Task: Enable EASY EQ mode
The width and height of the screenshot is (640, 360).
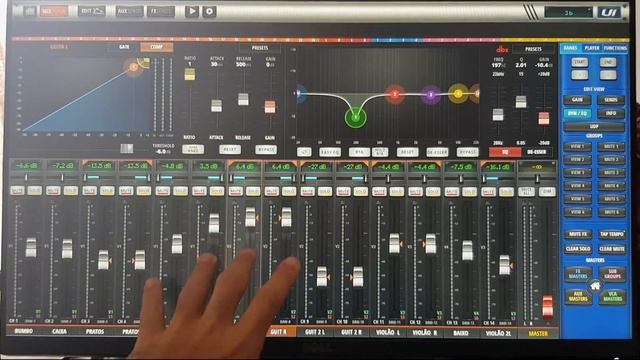Action: click(330, 152)
